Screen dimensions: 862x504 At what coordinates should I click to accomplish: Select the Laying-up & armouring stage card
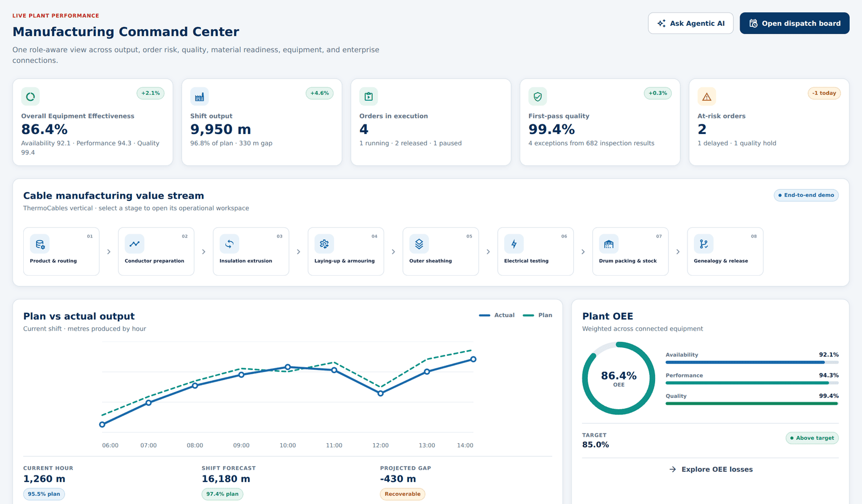(x=346, y=251)
